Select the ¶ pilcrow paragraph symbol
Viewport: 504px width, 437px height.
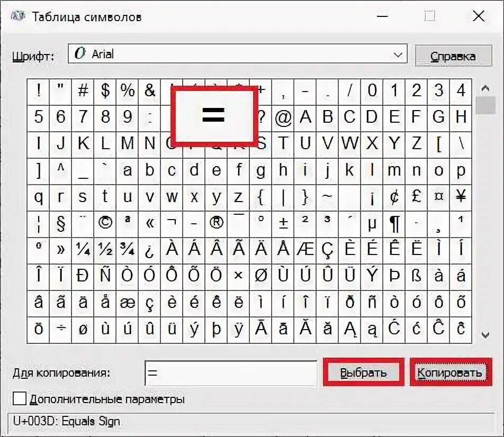coord(394,224)
